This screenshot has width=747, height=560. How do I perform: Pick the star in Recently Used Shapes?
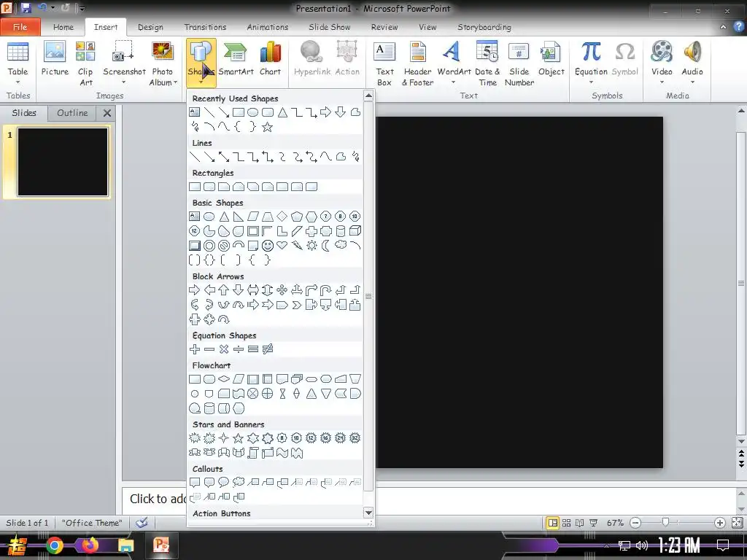pos(267,127)
